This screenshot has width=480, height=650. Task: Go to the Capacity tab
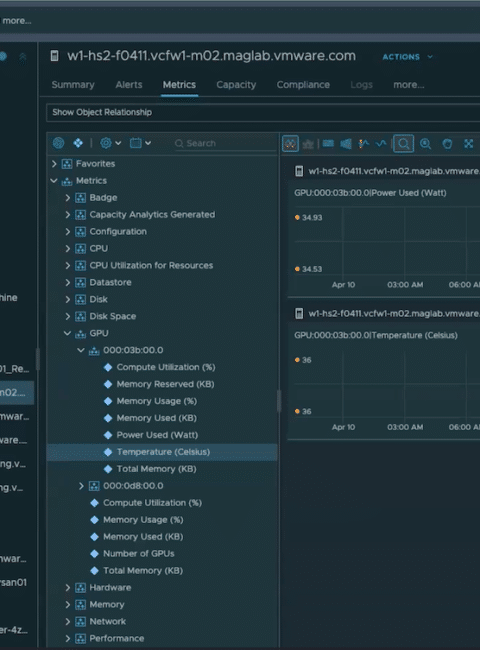236,85
